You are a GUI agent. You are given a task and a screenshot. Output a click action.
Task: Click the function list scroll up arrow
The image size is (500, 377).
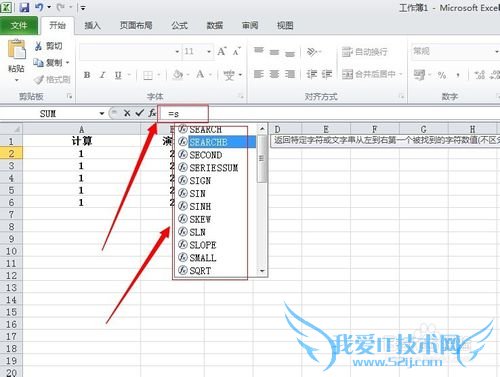(x=262, y=128)
